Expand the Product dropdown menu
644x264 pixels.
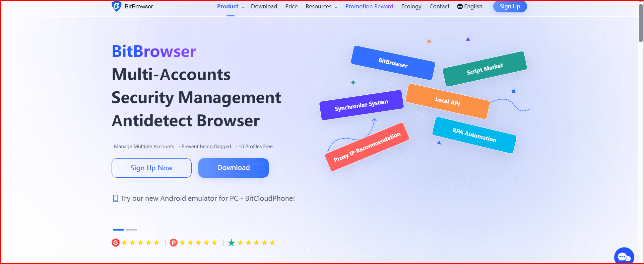230,6
